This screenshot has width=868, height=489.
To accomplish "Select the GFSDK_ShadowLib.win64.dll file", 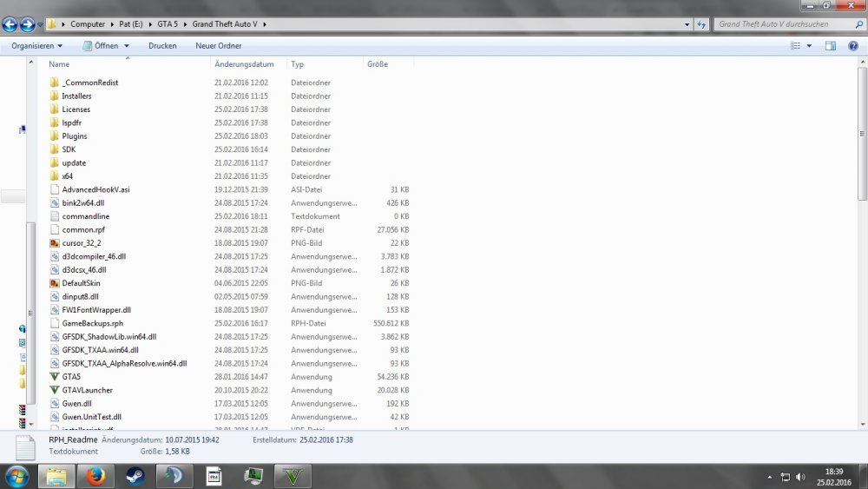I will pyautogui.click(x=109, y=337).
